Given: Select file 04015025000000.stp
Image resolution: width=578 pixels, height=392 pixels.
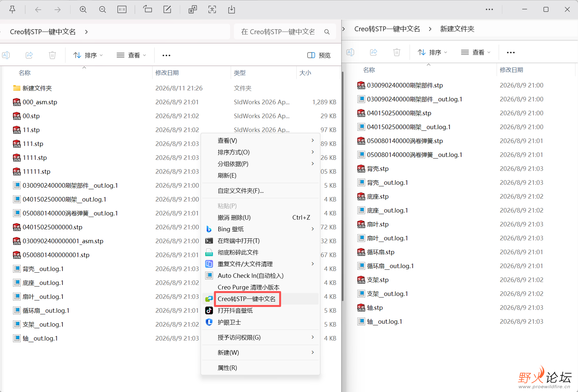Looking at the screenshot, I should click(52, 227).
